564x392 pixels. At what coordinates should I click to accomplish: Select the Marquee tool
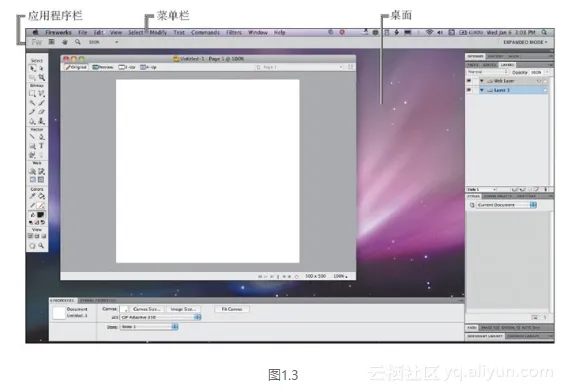(x=32, y=94)
